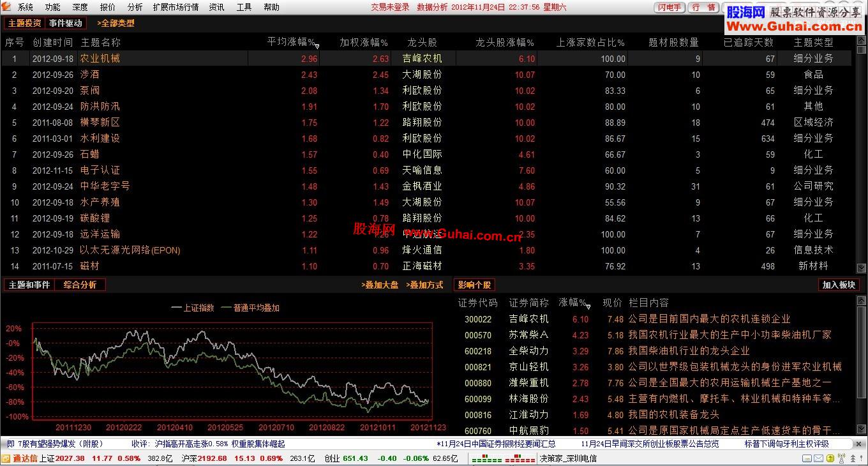Click leader stock 天喻信息 in the table
The image size is (868, 466).
click(422, 170)
